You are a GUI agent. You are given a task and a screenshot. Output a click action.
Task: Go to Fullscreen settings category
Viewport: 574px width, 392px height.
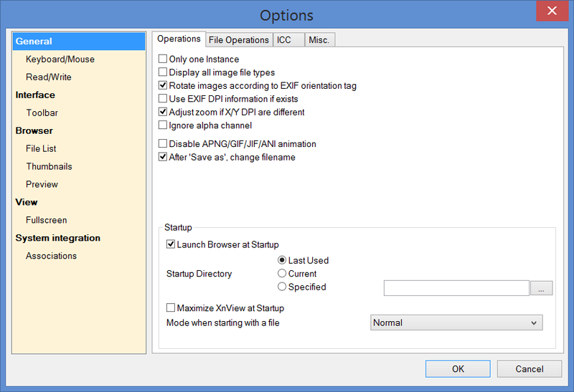point(47,220)
